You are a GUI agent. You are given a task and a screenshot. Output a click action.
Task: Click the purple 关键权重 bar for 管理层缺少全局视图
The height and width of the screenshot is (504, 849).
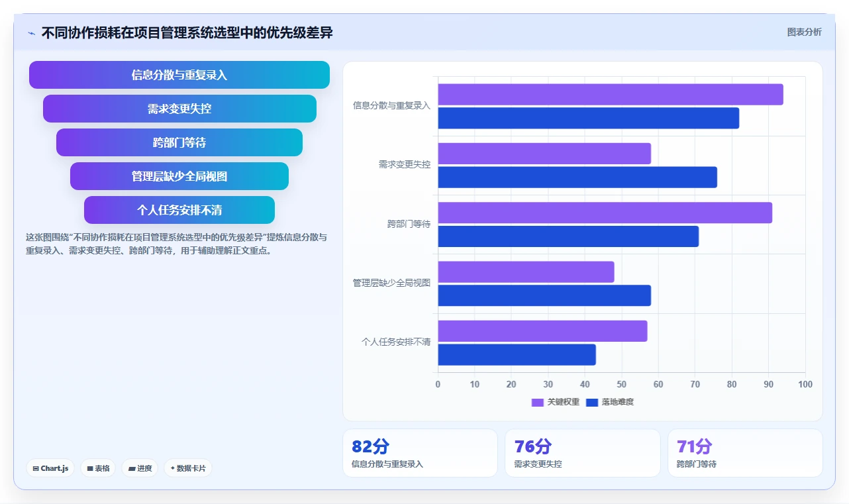tap(526, 272)
